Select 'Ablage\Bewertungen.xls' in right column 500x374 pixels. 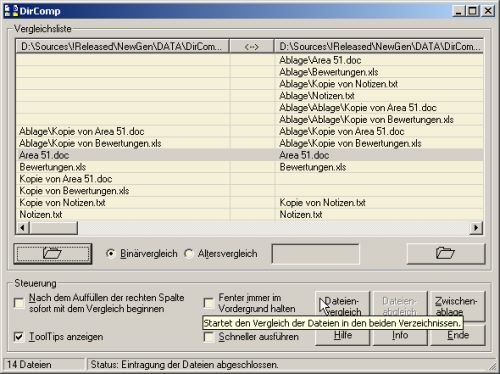pos(329,72)
